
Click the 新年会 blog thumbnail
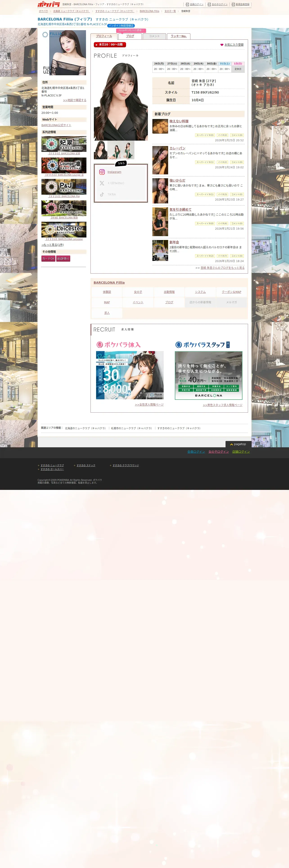click(x=160, y=251)
